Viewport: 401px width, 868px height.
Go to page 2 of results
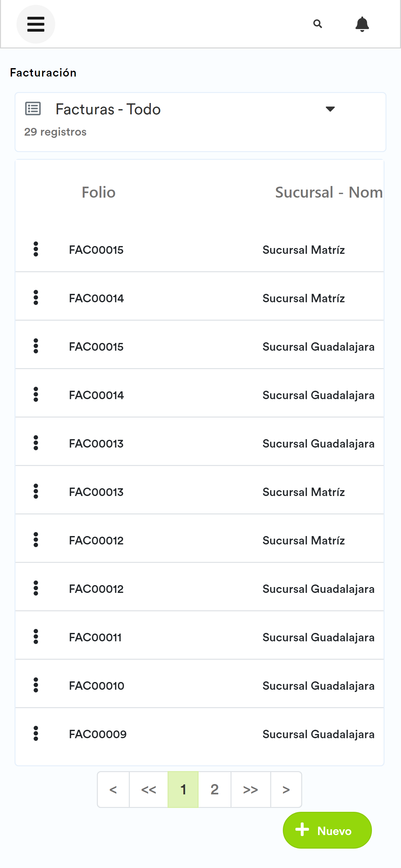215,789
